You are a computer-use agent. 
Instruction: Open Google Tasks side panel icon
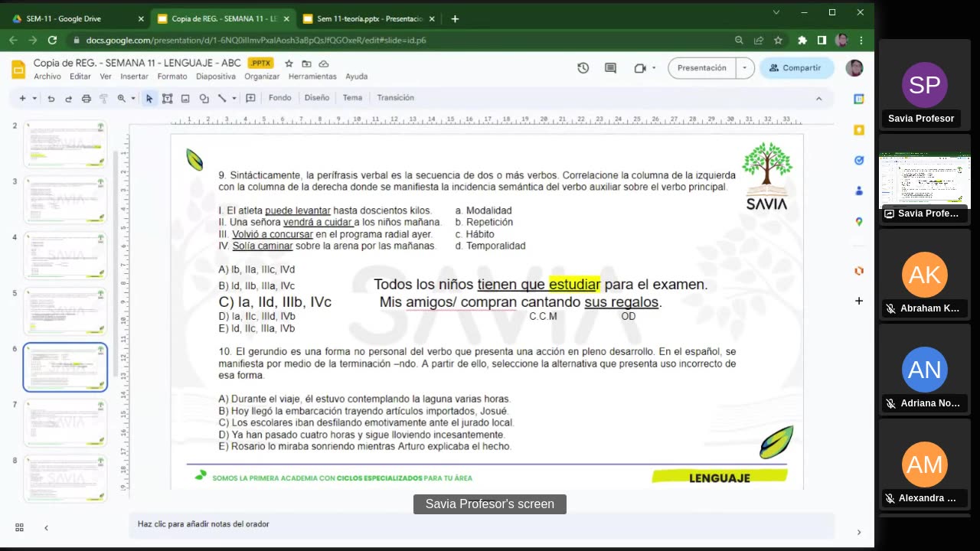859,161
